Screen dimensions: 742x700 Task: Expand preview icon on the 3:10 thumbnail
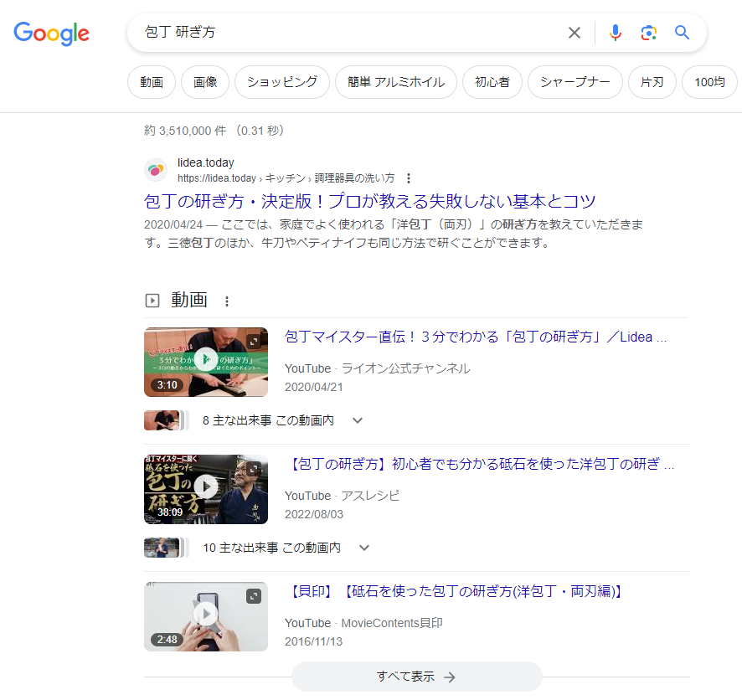(254, 342)
